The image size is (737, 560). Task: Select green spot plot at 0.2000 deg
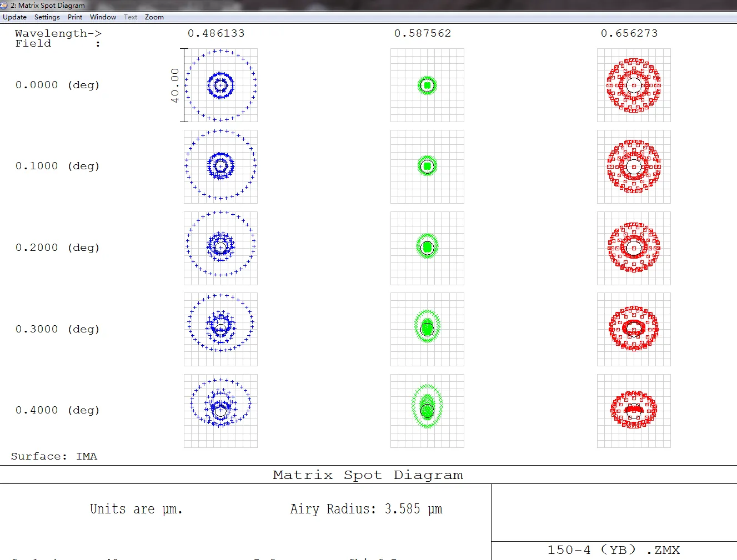(x=427, y=248)
